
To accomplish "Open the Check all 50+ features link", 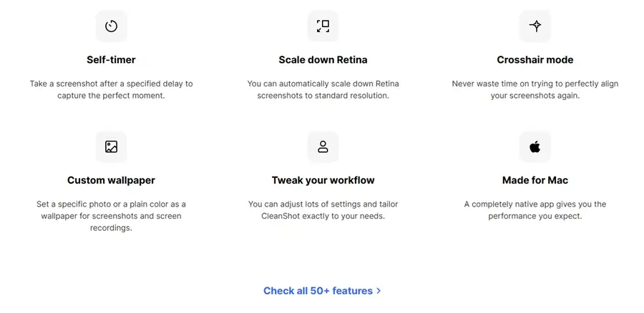I will coord(318,291).
